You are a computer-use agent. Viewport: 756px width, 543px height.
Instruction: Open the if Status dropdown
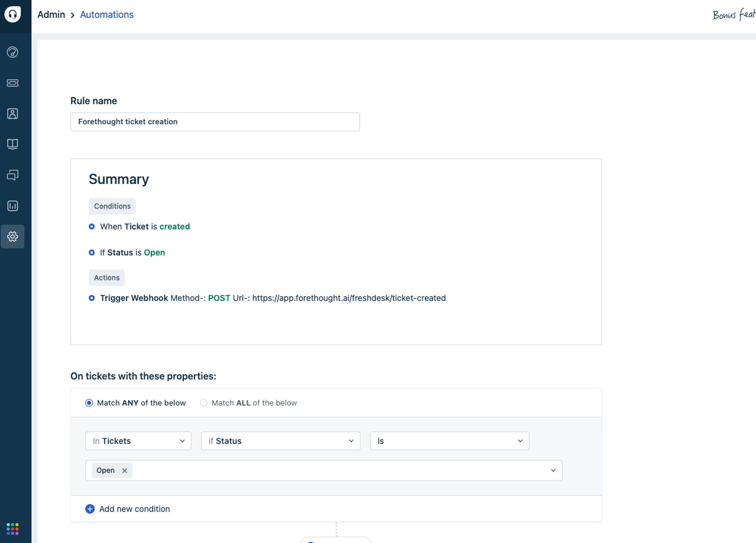[x=280, y=441]
